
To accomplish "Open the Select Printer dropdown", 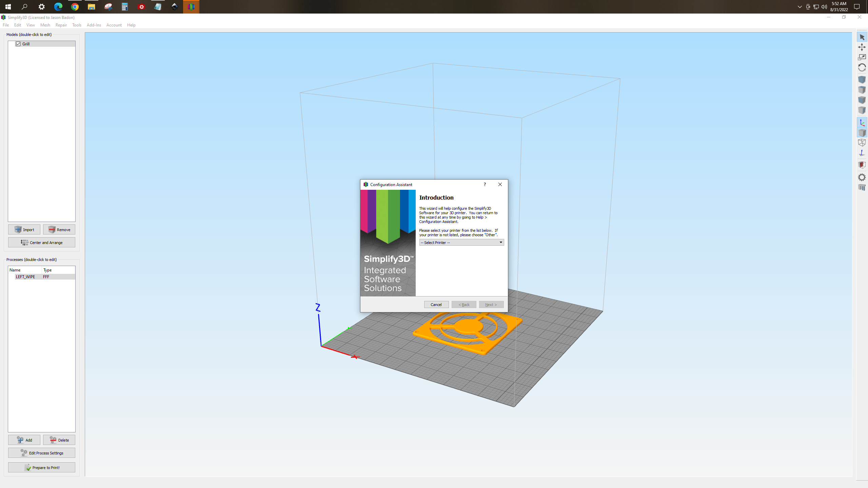I will coord(461,243).
